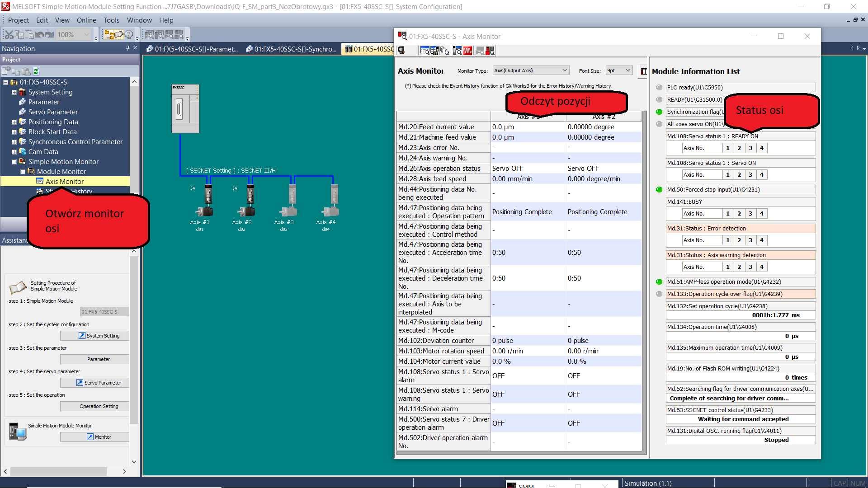The width and height of the screenshot is (868, 488).
Task: Open the Monitor Type dropdown
Action: point(531,70)
